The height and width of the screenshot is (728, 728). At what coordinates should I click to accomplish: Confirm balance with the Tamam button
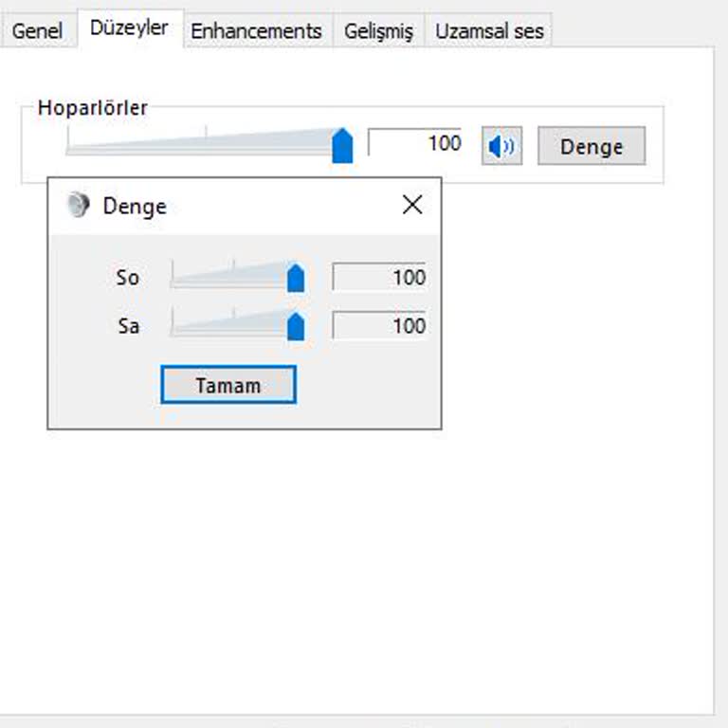228,386
